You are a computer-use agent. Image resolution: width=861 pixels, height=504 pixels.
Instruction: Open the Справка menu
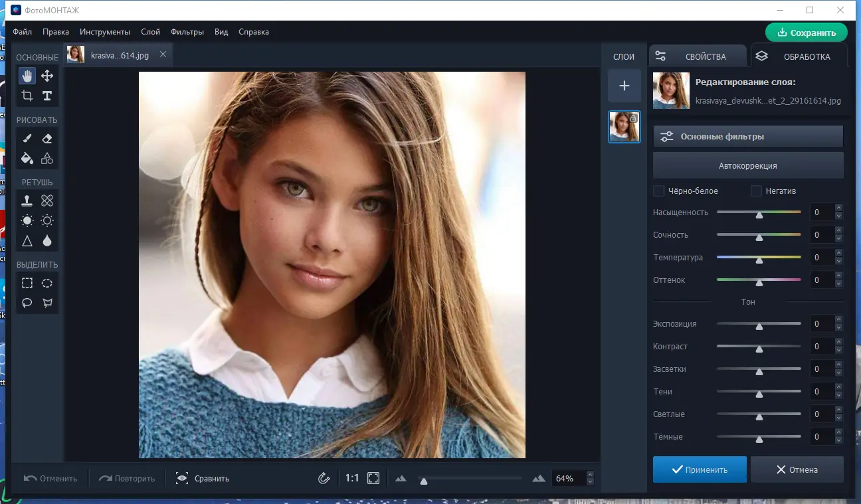pyautogui.click(x=254, y=32)
